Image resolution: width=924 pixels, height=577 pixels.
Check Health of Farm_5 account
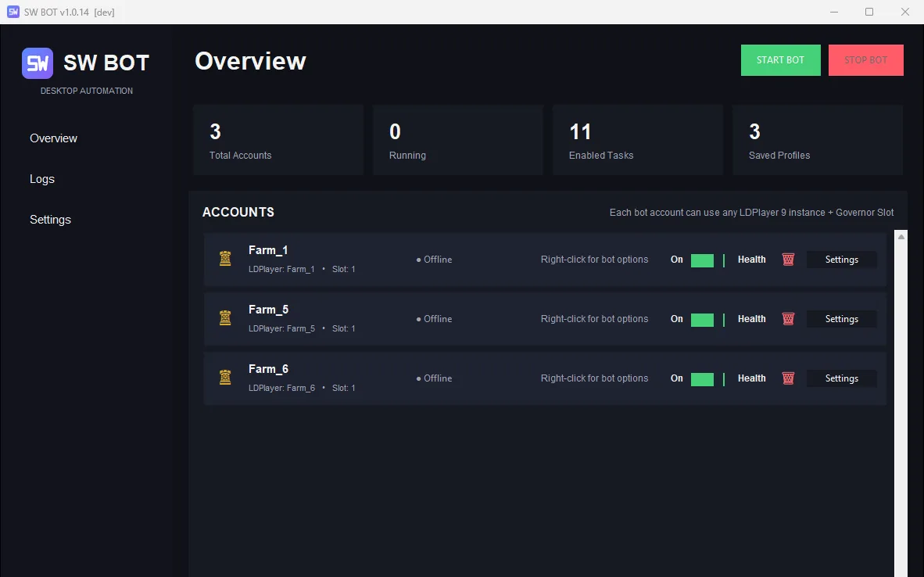click(751, 319)
